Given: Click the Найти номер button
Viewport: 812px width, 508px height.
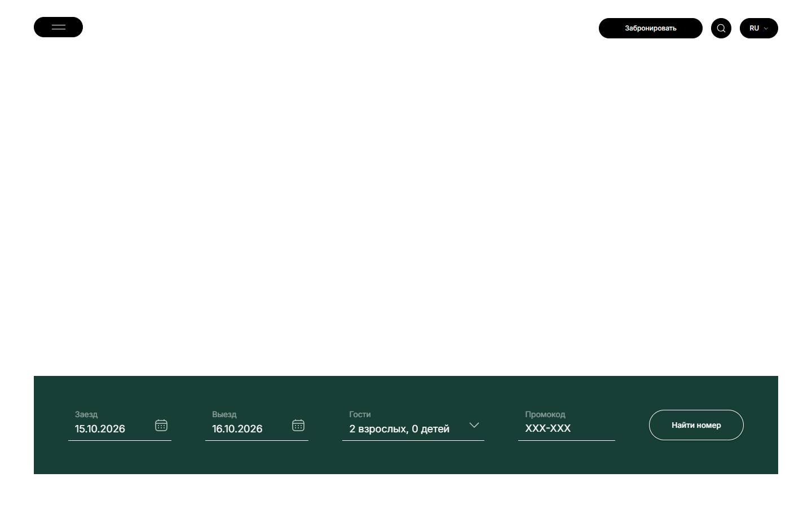Looking at the screenshot, I should (x=696, y=425).
